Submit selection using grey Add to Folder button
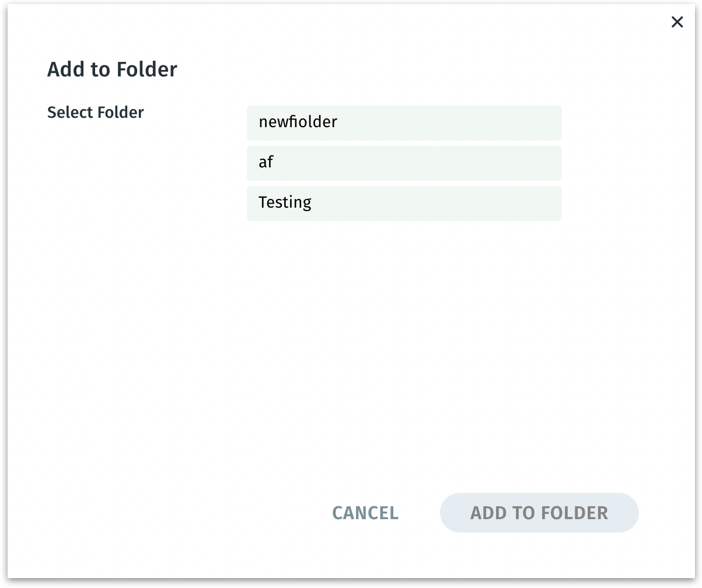The width and height of the screenshot is (702, 588). [x=539, y=513]
